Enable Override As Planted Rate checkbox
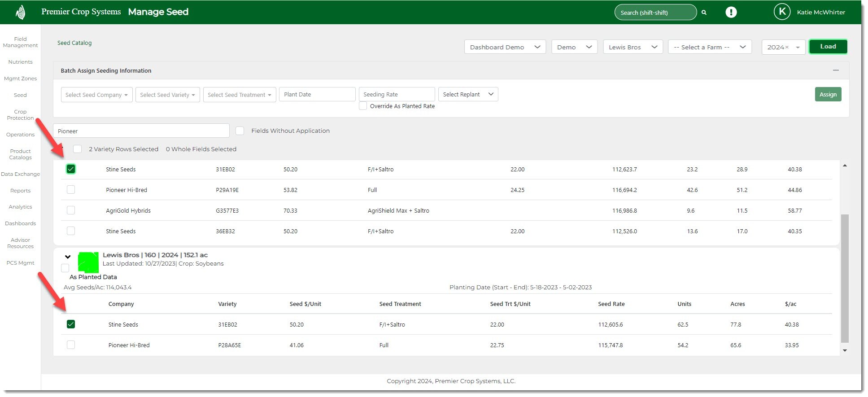The image size is (868, 397). tap(363, 106)
